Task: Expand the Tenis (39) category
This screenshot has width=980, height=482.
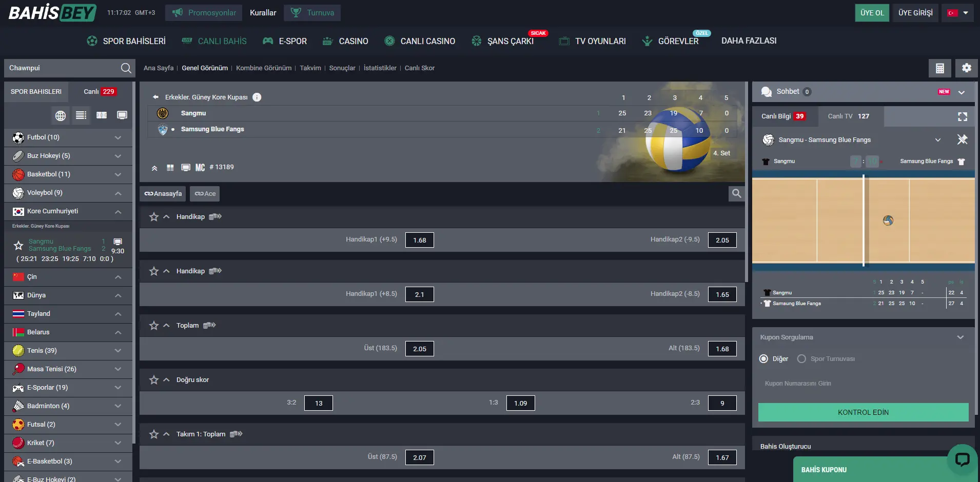Action: tap(68, 351)
